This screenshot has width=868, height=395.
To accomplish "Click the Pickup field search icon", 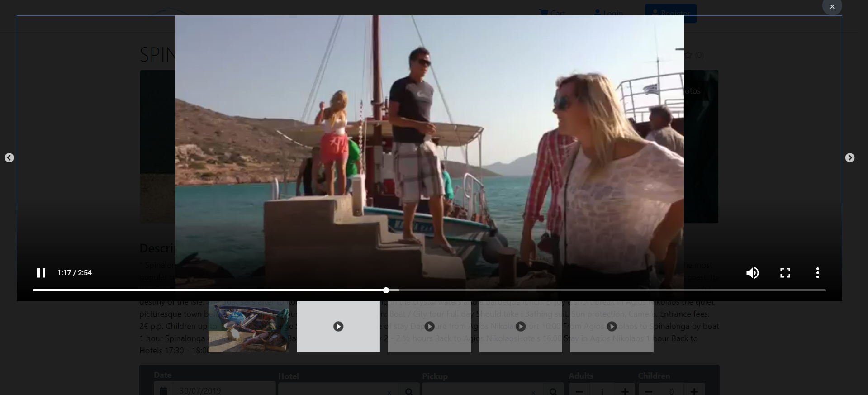I will [553, 391].
